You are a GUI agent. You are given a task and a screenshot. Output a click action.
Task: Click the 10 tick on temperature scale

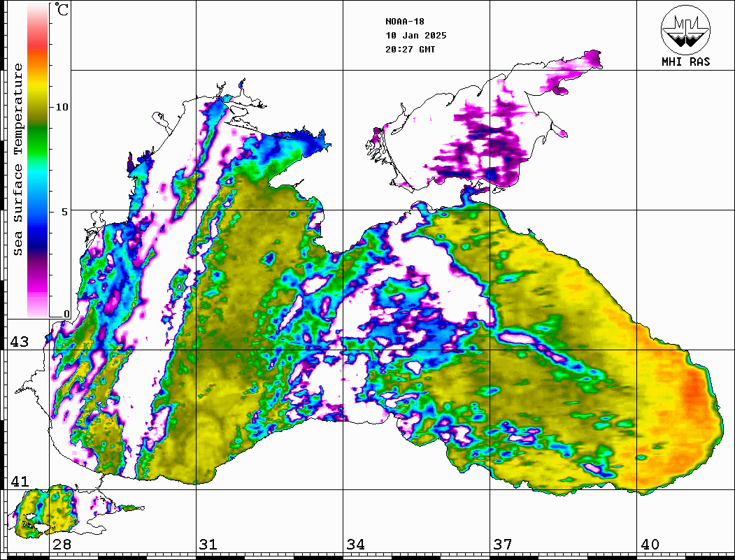point(62,107)
